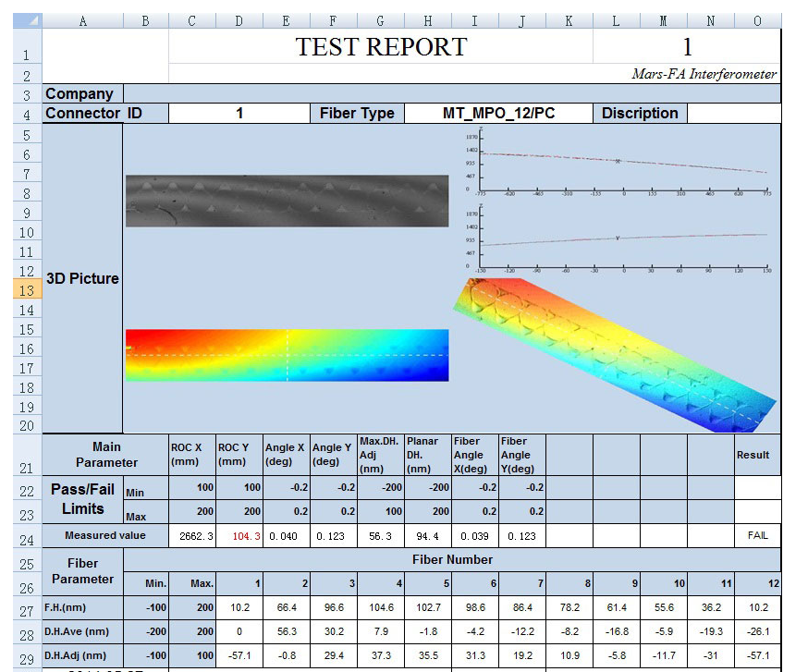The width and height of the screenshot is (808, 672).
Task: Click F.H. value 104.6 for fiber 4
Action: pyautogui.click(x=381, y=607)
